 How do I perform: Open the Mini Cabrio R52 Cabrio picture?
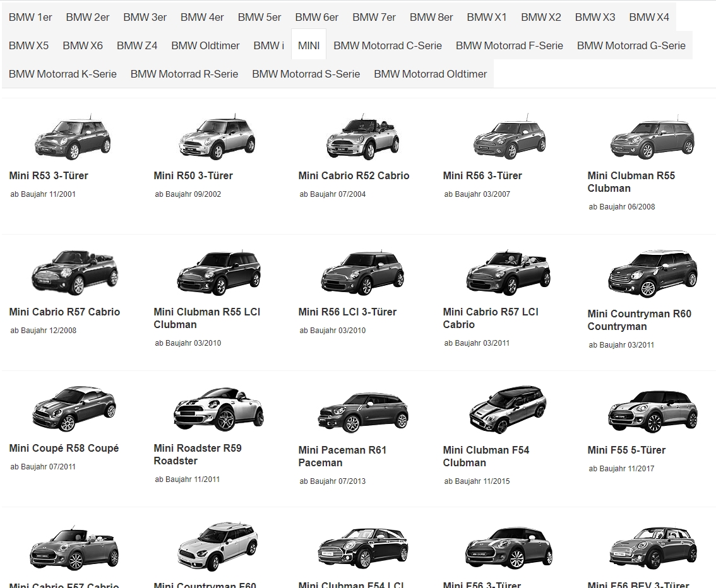click(362, 138)
